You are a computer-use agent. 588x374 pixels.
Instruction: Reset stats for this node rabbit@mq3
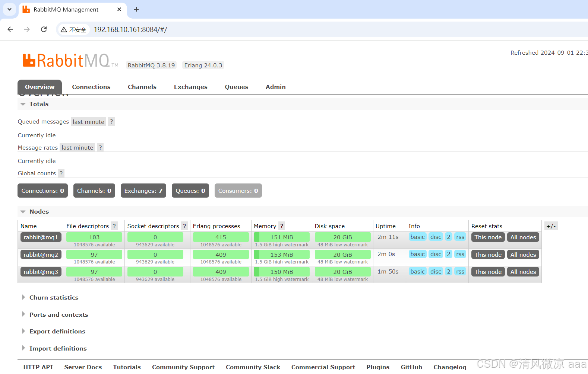tap(488, 272)
